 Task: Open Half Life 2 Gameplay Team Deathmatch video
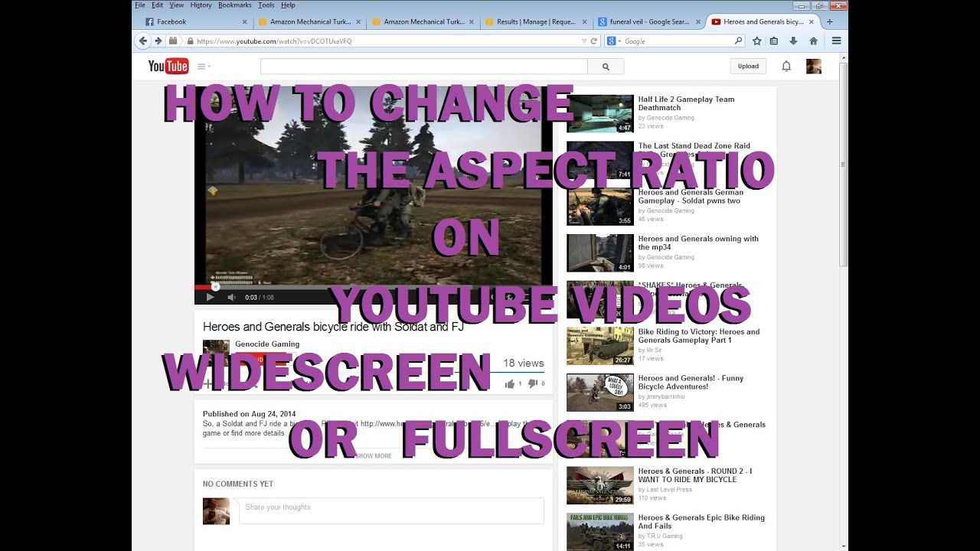click(x=686, y=103)
